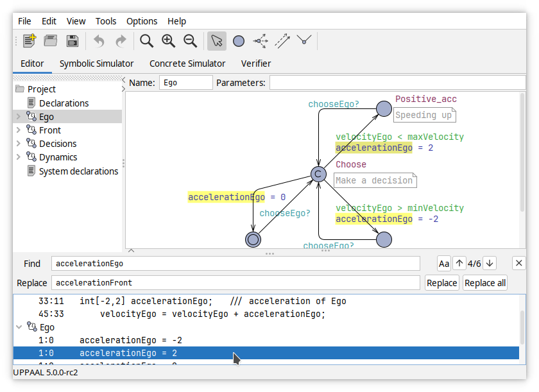The image size is (539, 392).
Task: Open System declarations in the tree
Action: [78, 171]
